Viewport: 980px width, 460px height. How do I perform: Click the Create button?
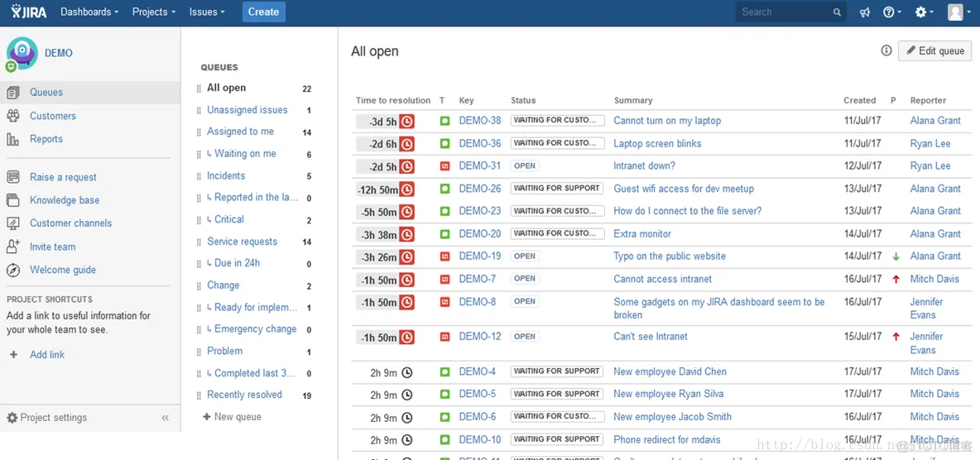pos(264,12)
